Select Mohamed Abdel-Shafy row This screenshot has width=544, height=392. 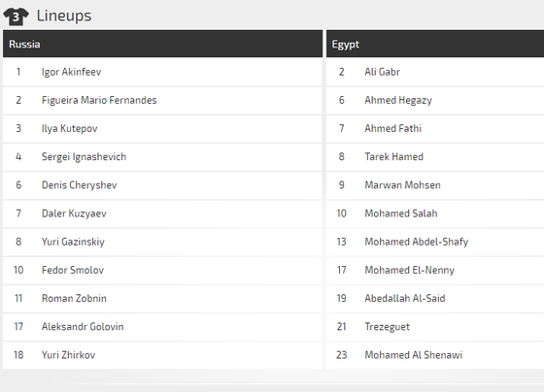435,242
